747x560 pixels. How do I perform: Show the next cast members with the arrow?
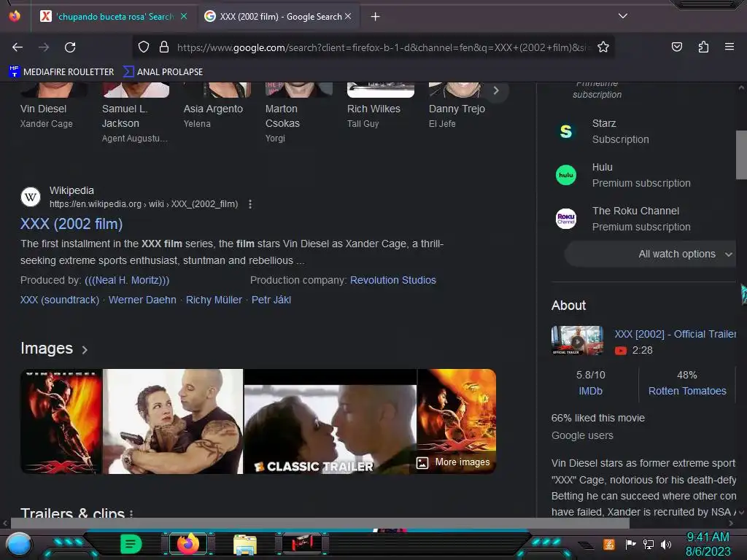click(496, 90)
